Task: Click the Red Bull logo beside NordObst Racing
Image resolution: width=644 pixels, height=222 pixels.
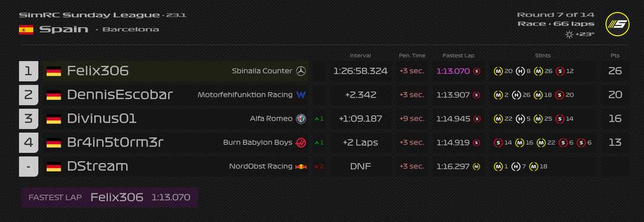Action: [x=301, y=167]
